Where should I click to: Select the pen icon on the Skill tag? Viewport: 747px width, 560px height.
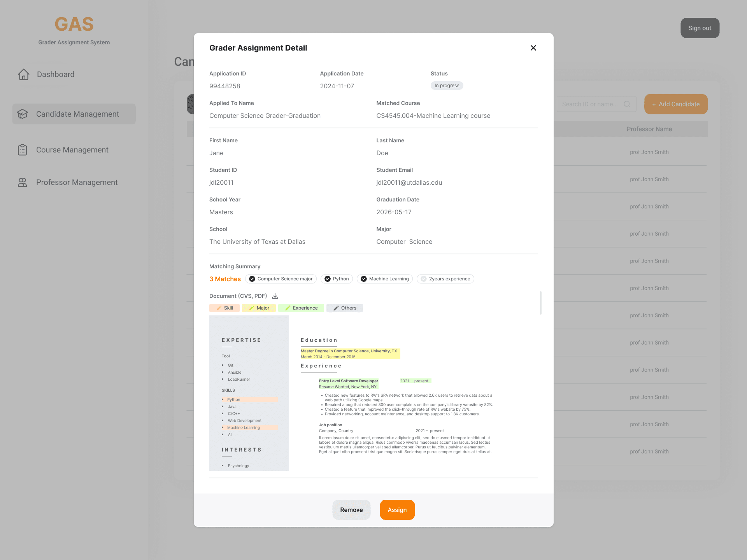point(219,308)
